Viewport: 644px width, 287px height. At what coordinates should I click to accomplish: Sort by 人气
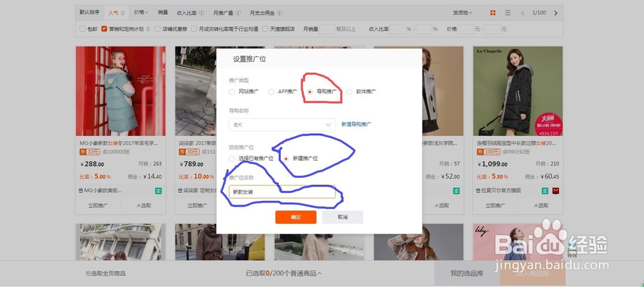click(113, 13)
